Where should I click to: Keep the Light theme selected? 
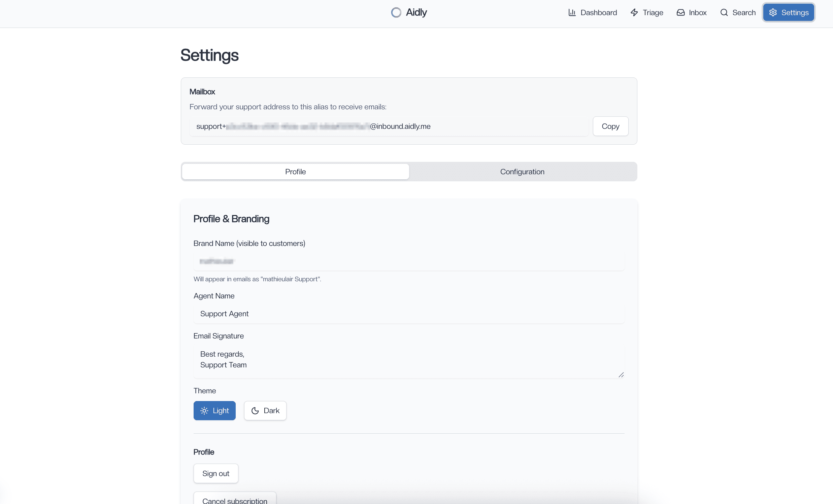[x=214, y=410]
